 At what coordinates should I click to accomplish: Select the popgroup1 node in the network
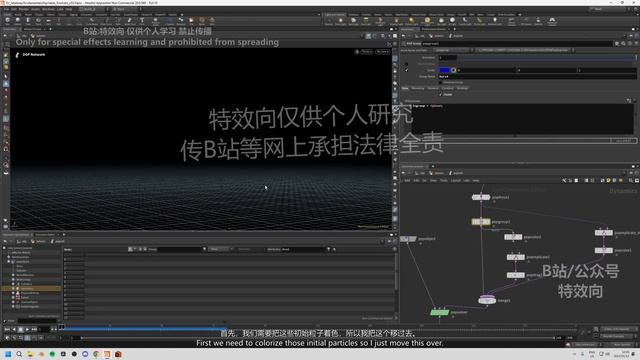481,222
